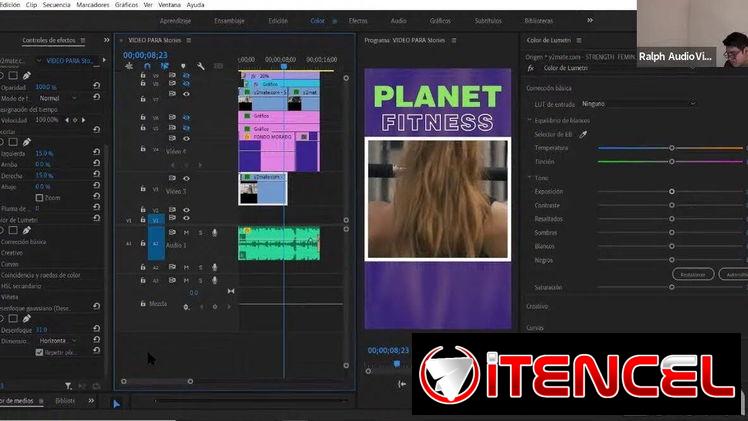The image size is (748, 421).
Task: Toggle eye visibility of Video 3 track
Action: pyautogui.click(x=186, y=178)
